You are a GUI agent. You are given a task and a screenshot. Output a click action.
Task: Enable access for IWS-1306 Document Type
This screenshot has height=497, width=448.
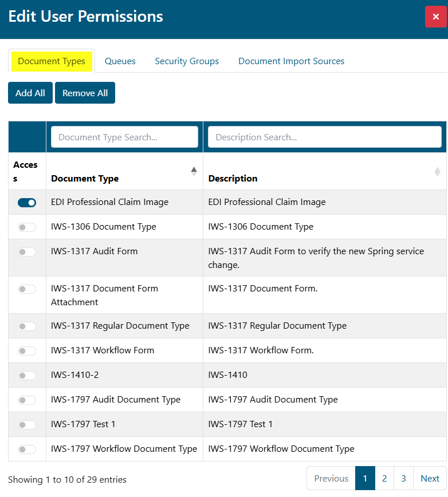pos(27,227)
